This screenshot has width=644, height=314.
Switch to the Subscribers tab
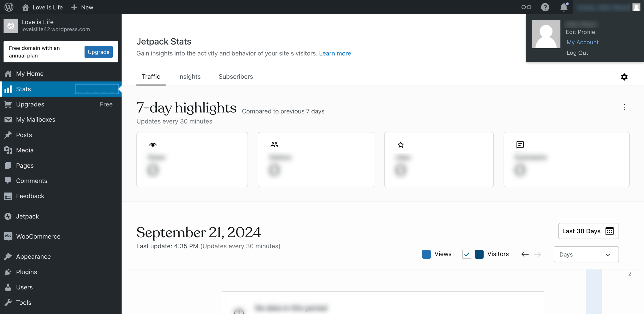(x=235, y=76)
